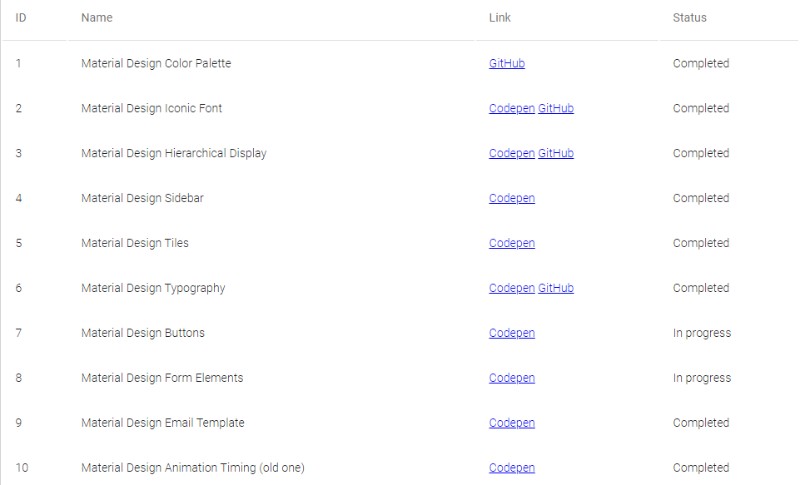Open GitHub link for Color Palette row
Screen dimensions: 800x485
[x=507, y=63]
